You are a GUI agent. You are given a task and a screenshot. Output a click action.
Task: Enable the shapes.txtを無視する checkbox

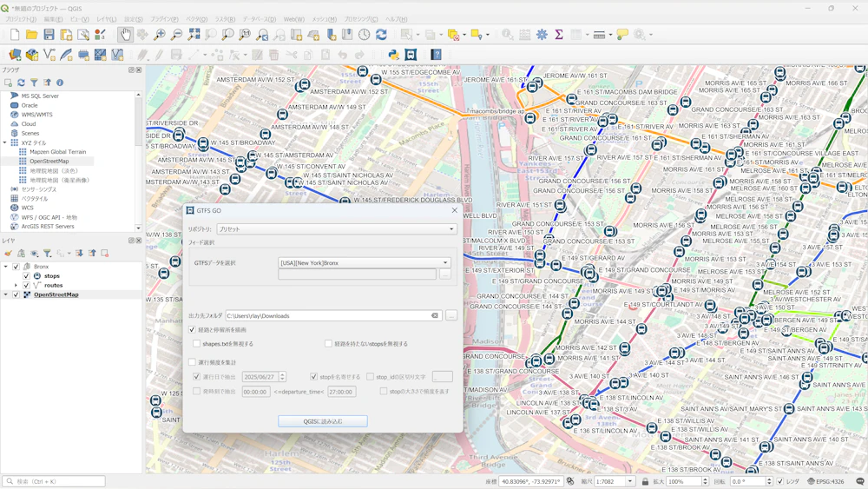(197, 344)
